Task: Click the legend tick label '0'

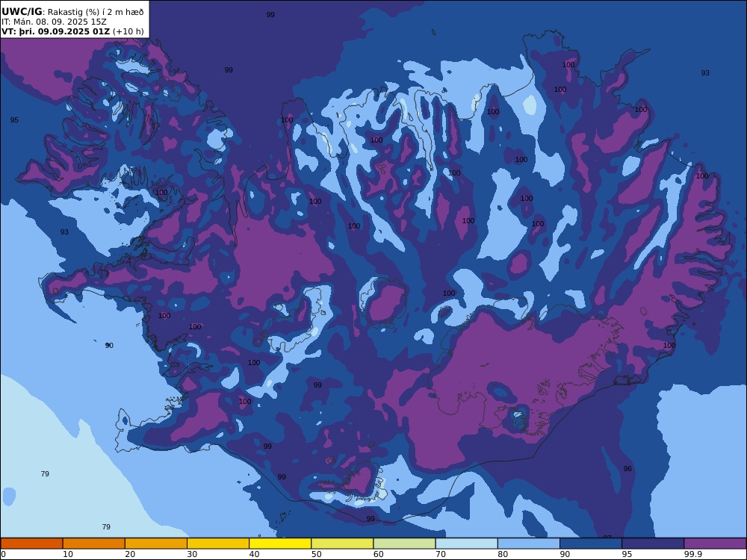Action: coord(3,554)
